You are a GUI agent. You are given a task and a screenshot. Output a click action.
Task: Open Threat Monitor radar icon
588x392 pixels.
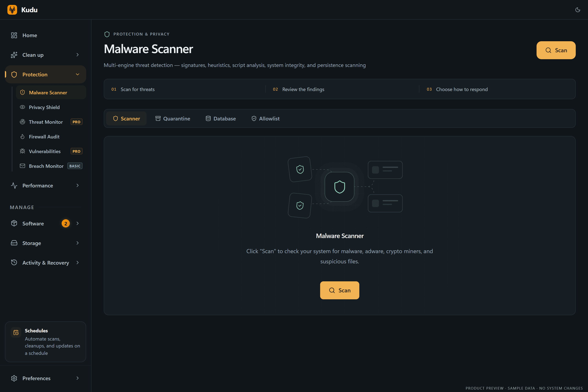(22, 122)
